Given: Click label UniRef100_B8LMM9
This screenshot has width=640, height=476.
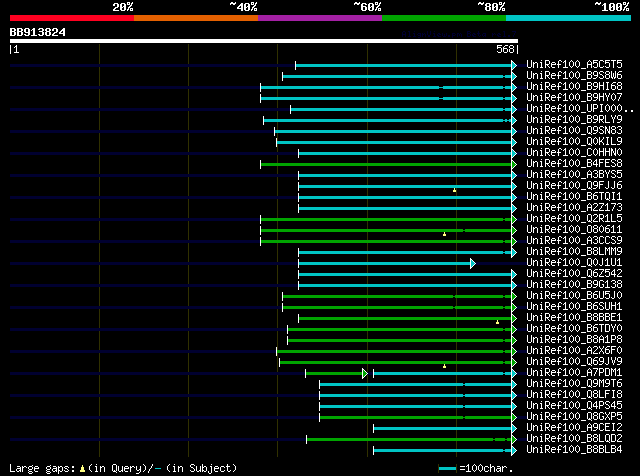Looking at the screenshot, I should pyautogui.click(x=574, y=252).
